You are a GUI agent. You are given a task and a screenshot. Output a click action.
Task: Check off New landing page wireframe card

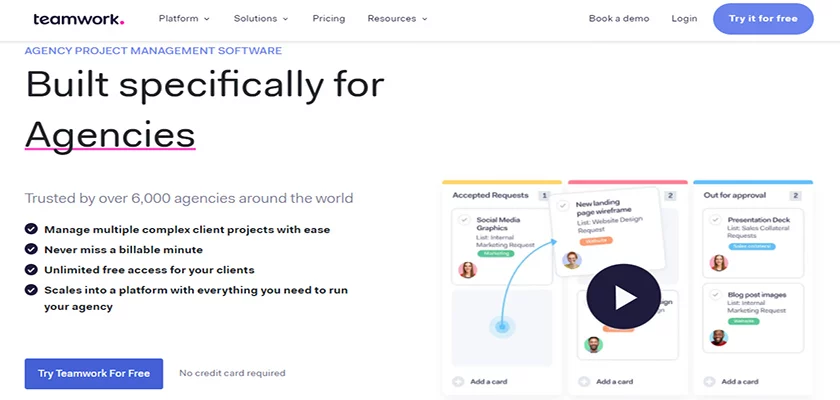point(562,205)
